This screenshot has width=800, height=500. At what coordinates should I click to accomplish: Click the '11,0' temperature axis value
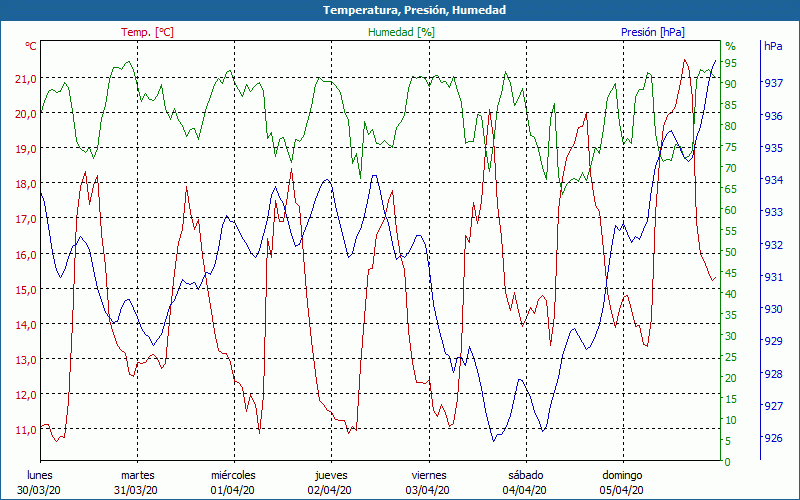(x=26, y=430)
